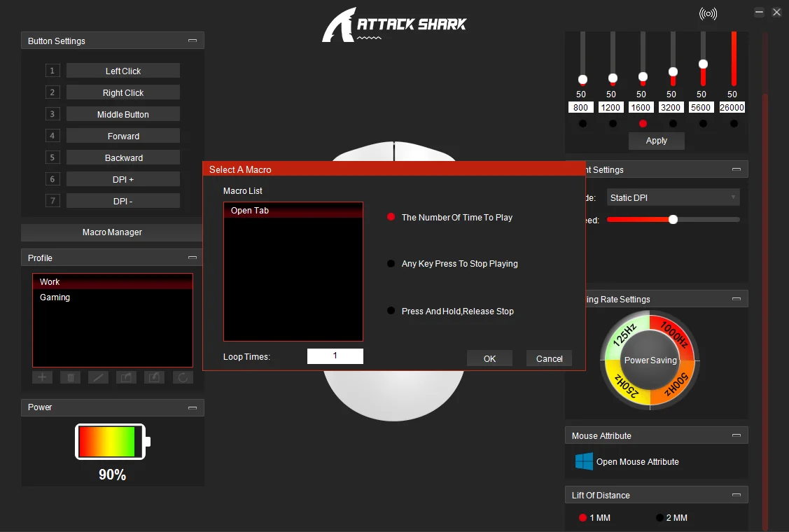Open the Static DPI mode dropdown
This screenshot has height=532, width=789.
pyautogui.click(x=673, y=198)
